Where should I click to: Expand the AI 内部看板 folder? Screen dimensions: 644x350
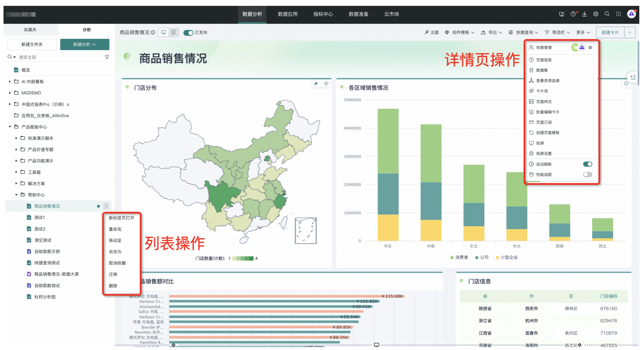tap(10, 82)
